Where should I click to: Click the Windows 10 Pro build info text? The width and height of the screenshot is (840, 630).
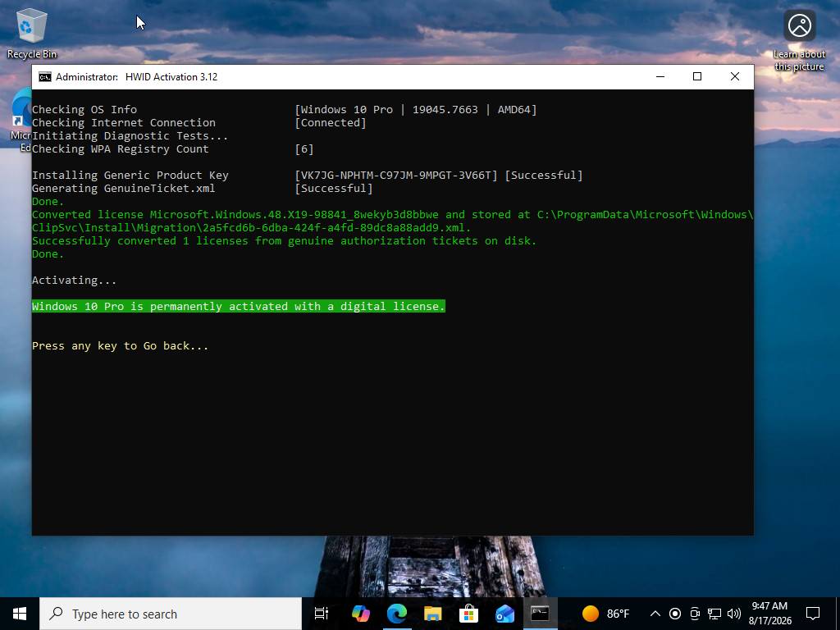(416, 110)
